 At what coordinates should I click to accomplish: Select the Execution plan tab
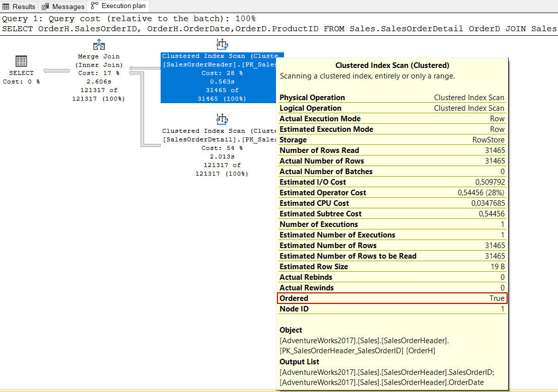tap(118, 6)
